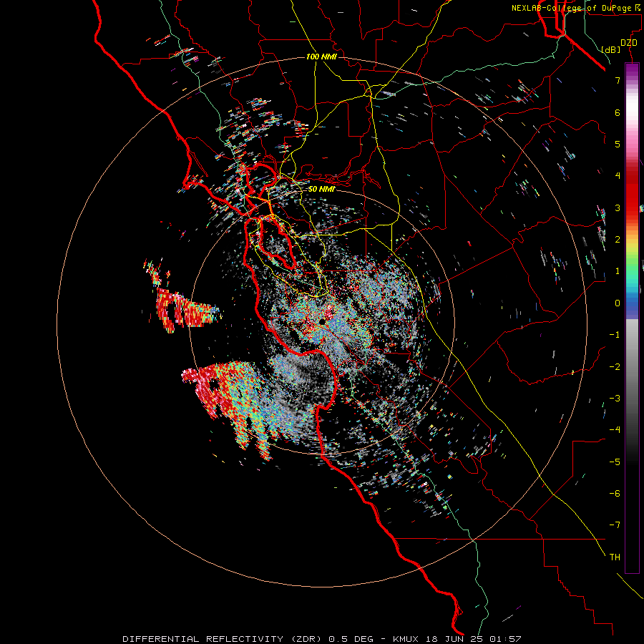Click the [dB] units label
Image resolution: width=644 pixels, height=644 pixels.
[610, 49]
